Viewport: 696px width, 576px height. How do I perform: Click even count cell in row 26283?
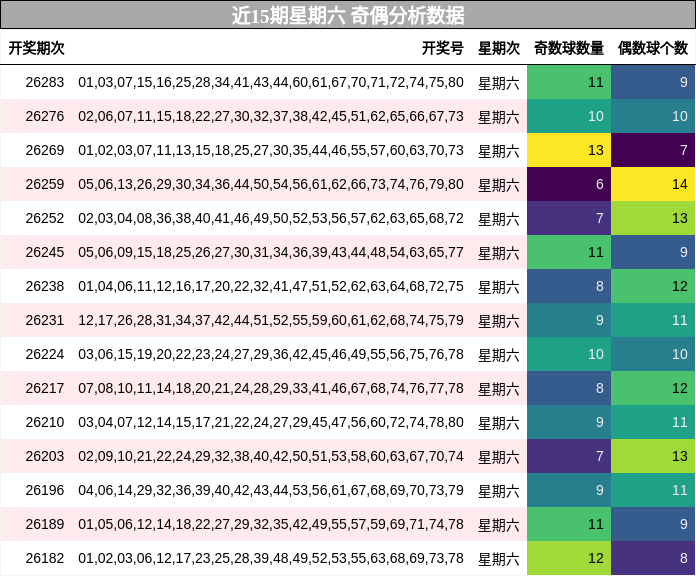[653, 82]
